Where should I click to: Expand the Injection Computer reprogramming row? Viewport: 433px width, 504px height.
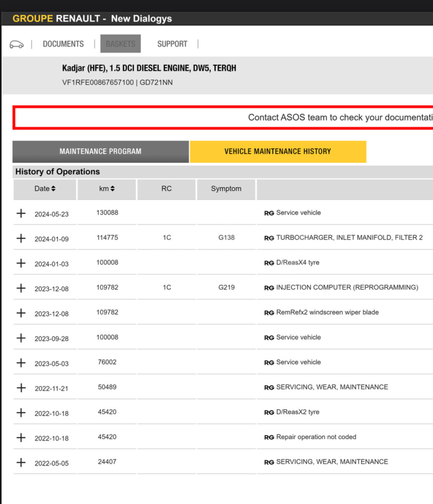point(21,288)
